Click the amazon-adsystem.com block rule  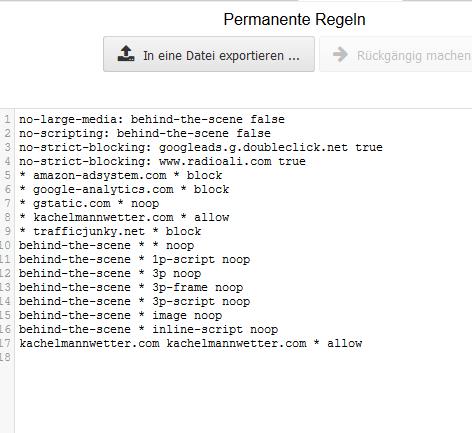[121, 175]
